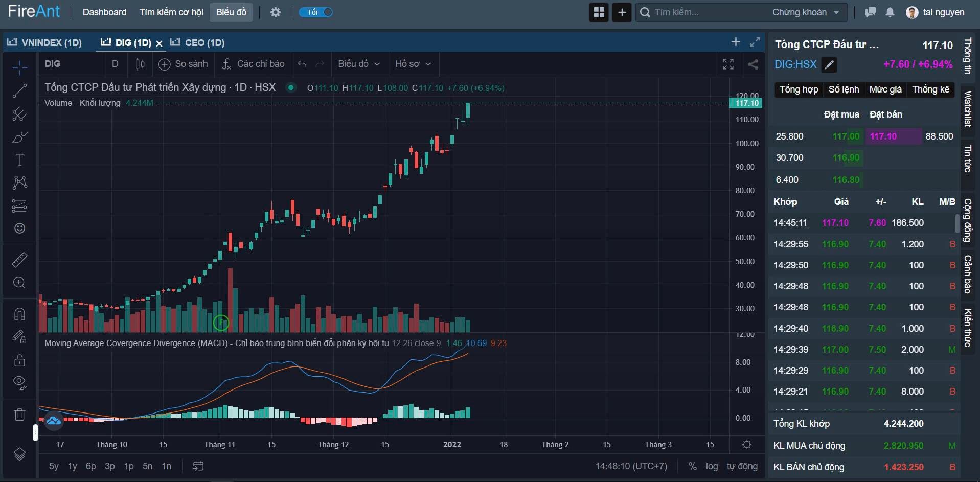Image resolution: width=980 pixels, height=482 pixels.
Task: Switch to the VNINDEX (1D) tab
Action: (44, 42)
